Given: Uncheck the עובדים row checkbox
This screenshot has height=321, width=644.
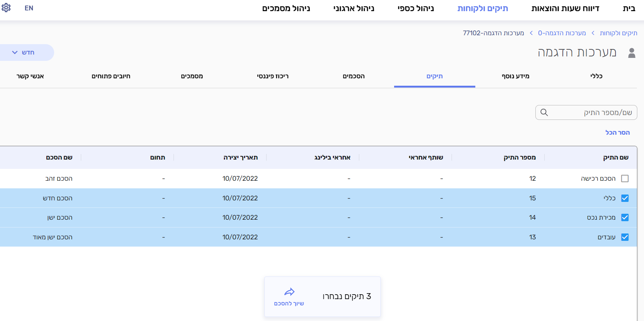Looking at the screenshot, I should [x=625, y=237].
